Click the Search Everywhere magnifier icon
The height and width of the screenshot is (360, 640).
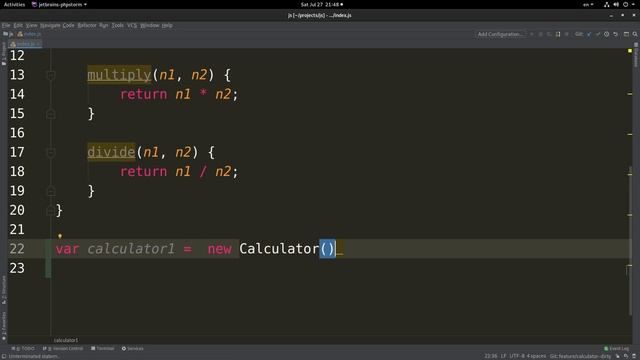(x=635, y=34)
